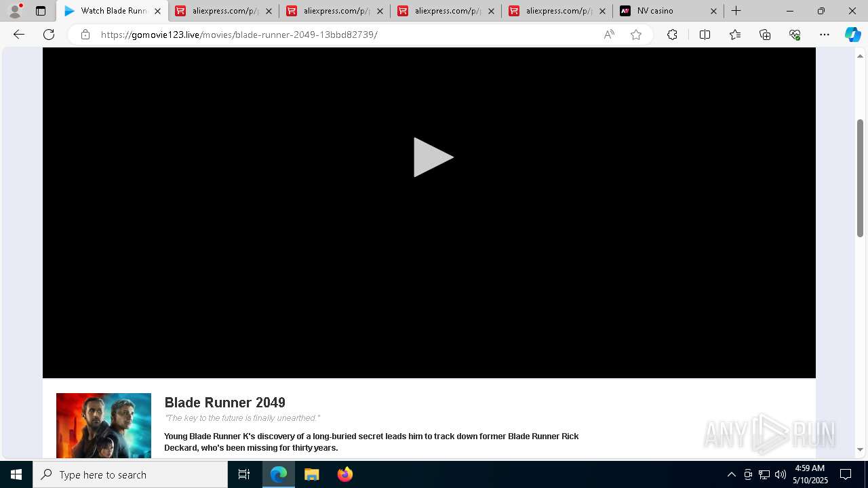Click the Blade Runner 2049 title

pyautogui.click(x=224, y=403)
